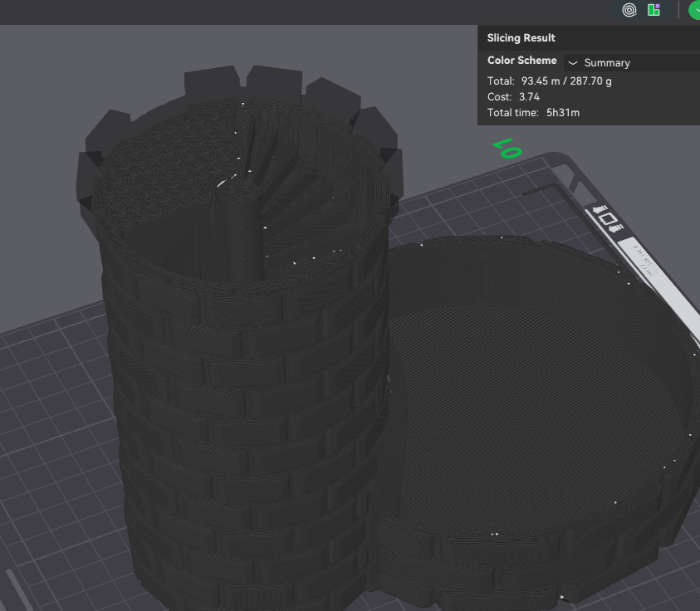Click the Color Scheme label
Image resolution: width=700 pixels, height=611 pixels.
click(521, 61)
